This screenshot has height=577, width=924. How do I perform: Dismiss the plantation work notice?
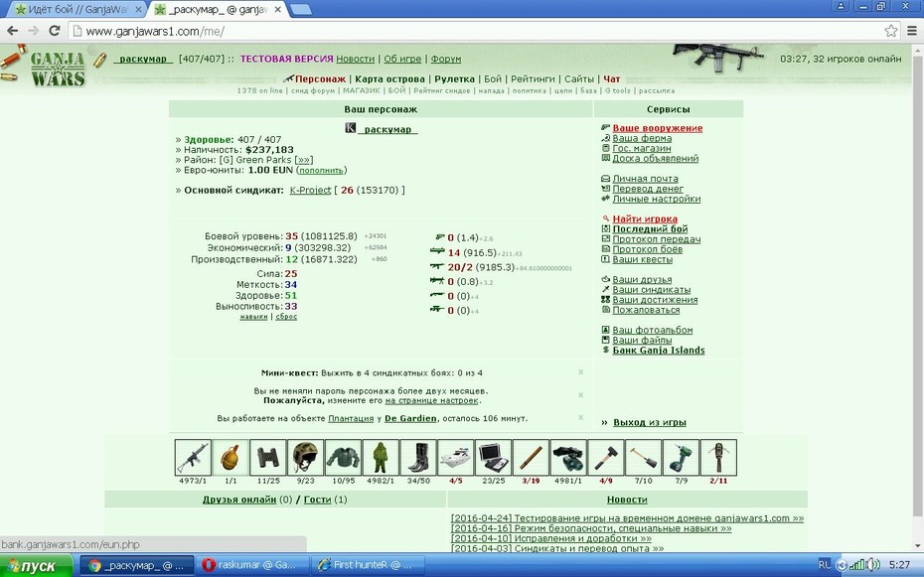point(580,417)
